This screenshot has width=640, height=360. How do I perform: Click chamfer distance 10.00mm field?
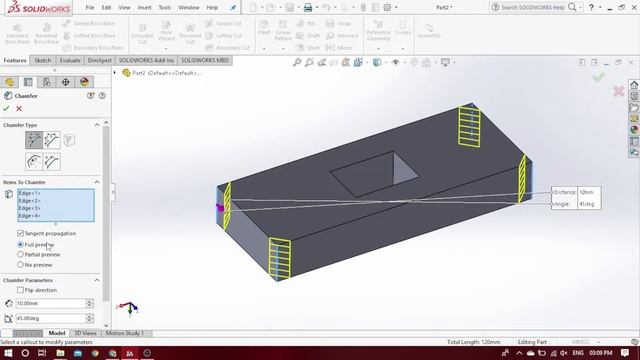(50, 303)
